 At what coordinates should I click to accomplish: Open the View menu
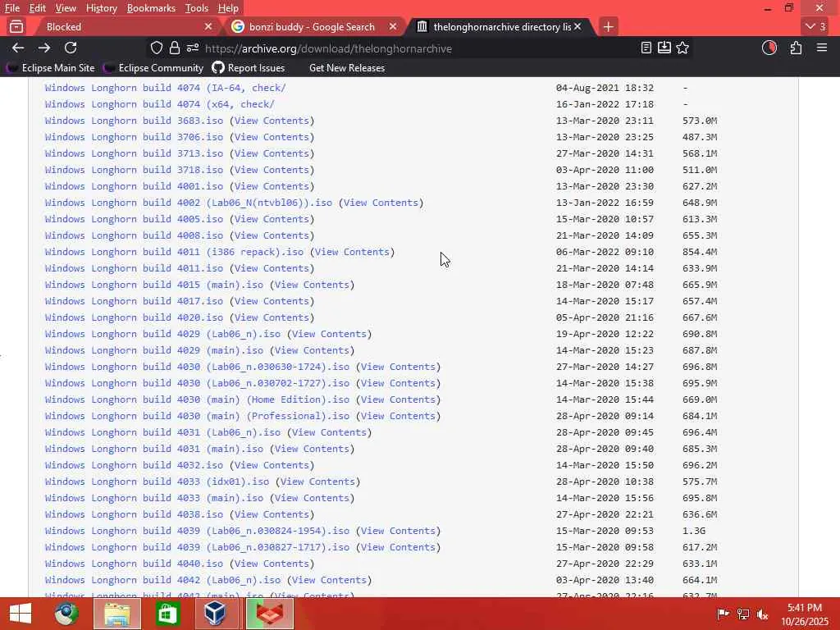[x=66, y=8]
